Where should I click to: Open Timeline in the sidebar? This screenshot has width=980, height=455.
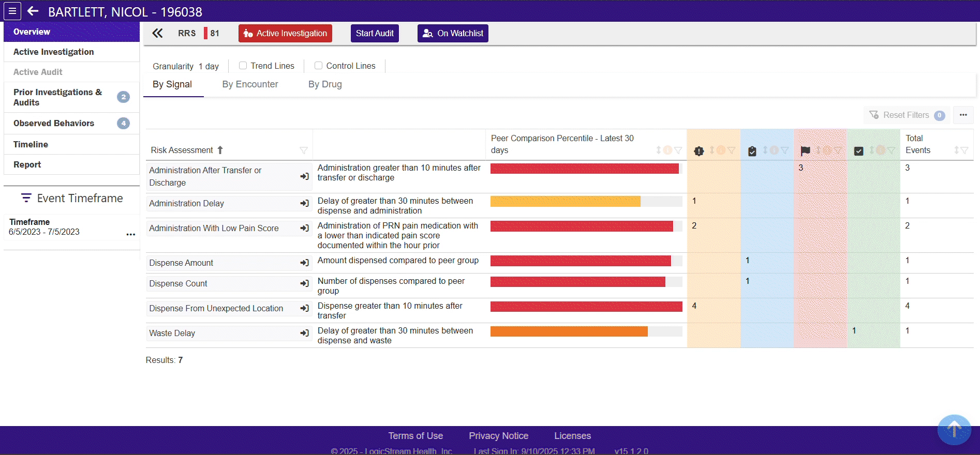pos(31,144)
